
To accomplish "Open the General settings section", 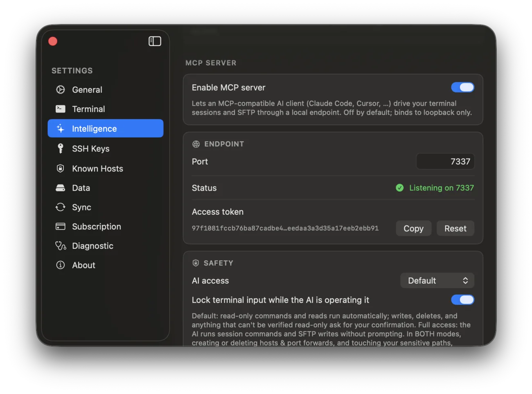I will (106, 90).
